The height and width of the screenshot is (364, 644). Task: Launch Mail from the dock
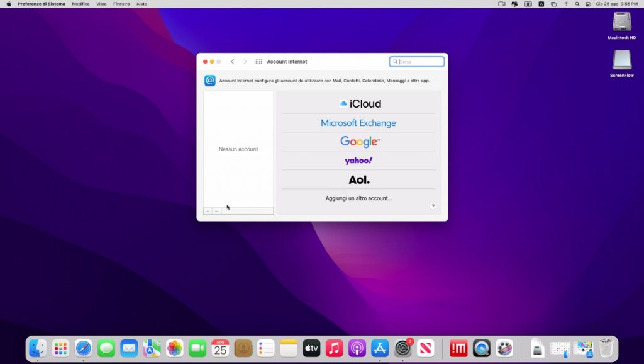[x=129, y=348]
